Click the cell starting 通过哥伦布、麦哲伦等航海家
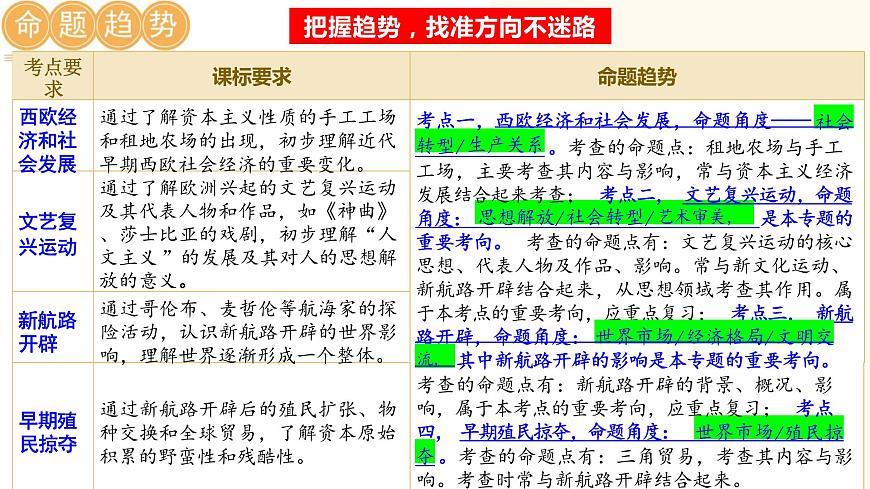The height and width of the screenshot is (489, 870). [248, 331]
